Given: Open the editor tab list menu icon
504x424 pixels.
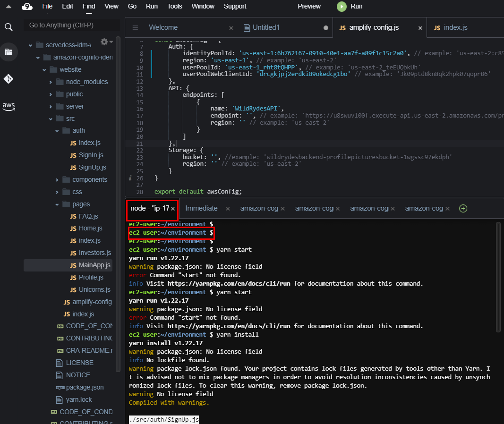Looking at the screenshot, I should click(x=135, y=28).
